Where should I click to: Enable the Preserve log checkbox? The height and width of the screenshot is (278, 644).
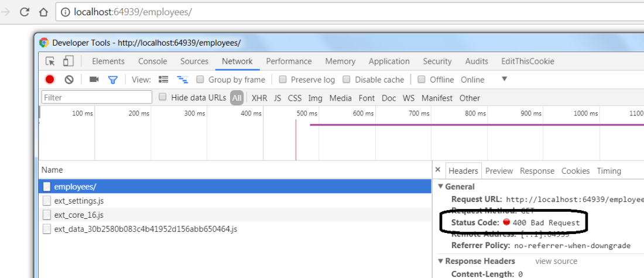(283, 80)
